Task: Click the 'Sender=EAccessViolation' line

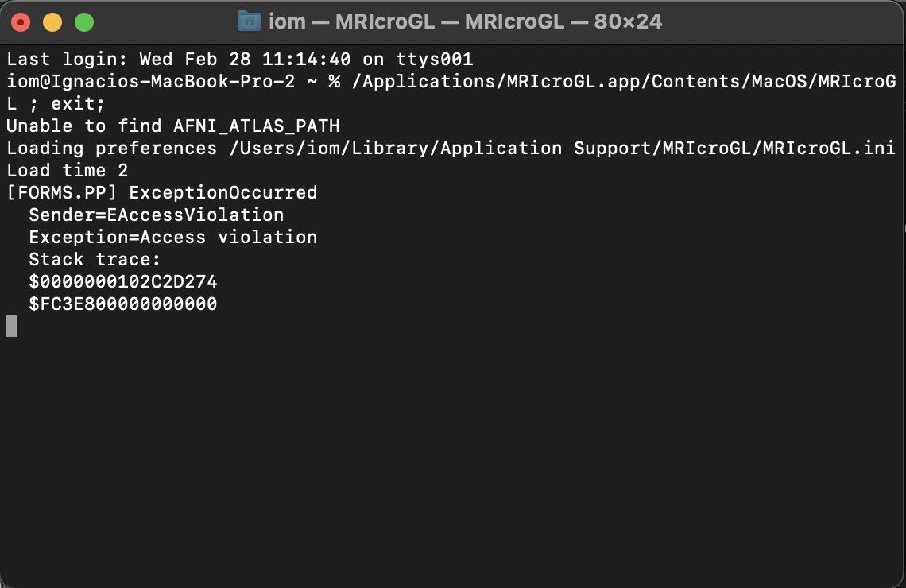Action: [156, 215]
